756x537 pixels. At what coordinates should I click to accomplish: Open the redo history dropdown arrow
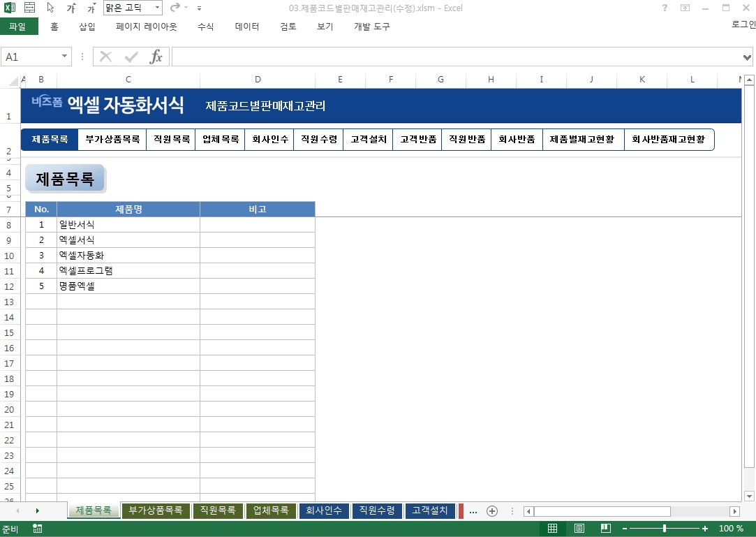(x=186, y=8)
